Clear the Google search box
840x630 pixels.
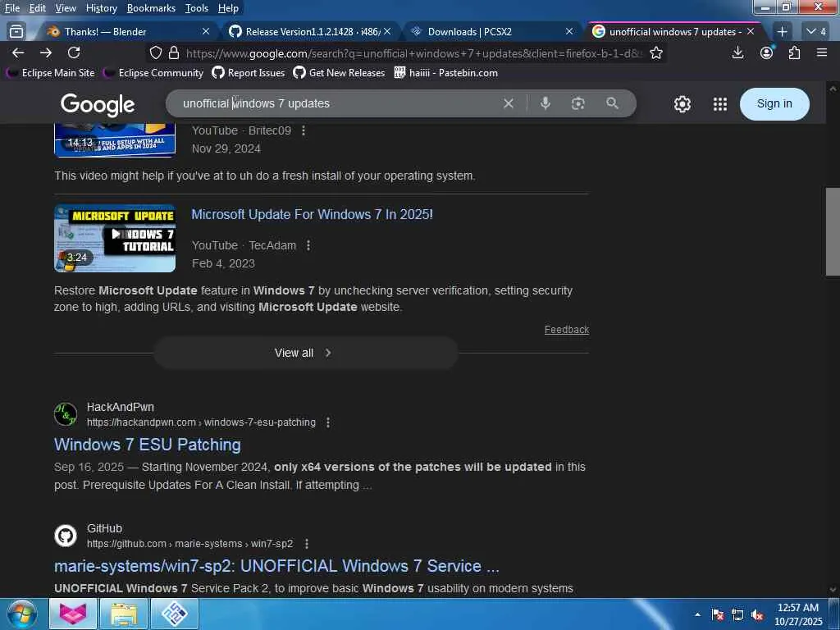pyautogui.click(x=509, y=103)
